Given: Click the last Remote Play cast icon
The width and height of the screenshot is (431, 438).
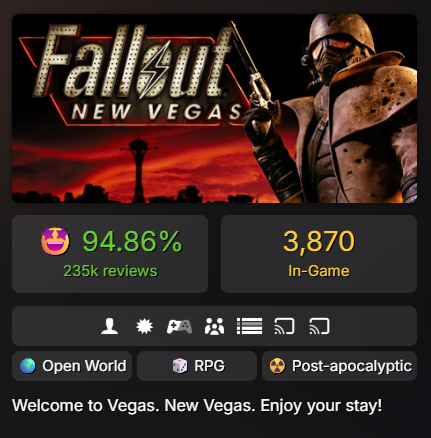Looking at the screenshot, I should tap(319, 326).
